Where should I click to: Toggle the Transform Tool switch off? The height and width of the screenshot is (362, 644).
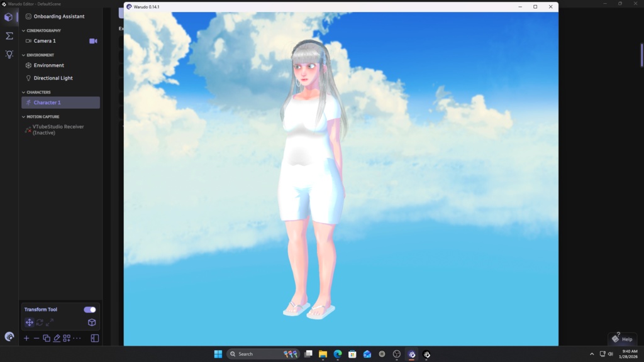point(89,309)
